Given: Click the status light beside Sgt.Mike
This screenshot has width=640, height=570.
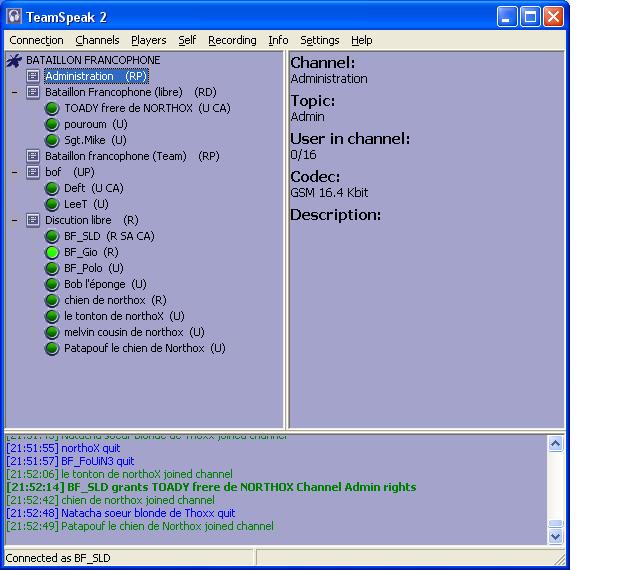Looking at the screenshot, I should [x=52, y=140].
